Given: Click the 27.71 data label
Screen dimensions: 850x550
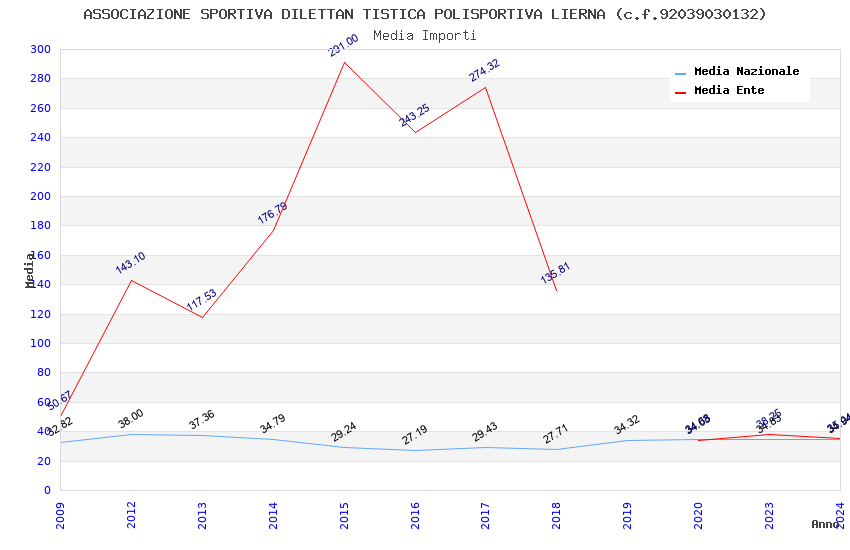Looking at the screenshot, I should click(x=556, y=434).
